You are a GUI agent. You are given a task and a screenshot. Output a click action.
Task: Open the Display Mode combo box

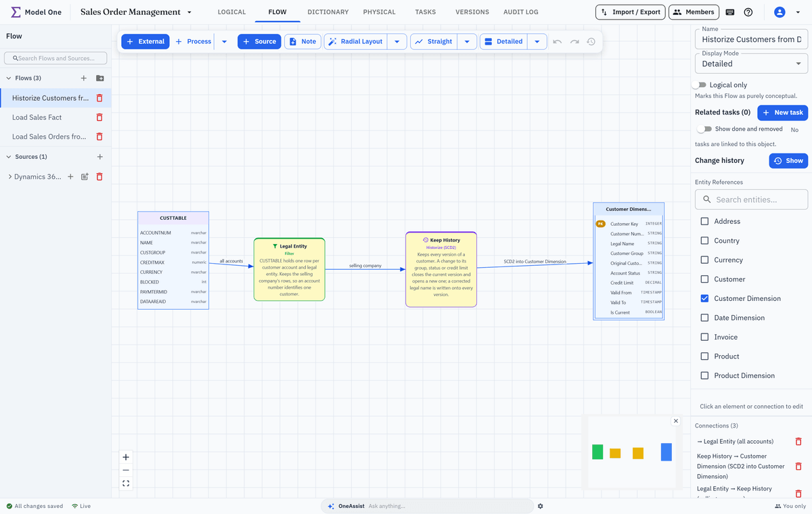point(751,64)
